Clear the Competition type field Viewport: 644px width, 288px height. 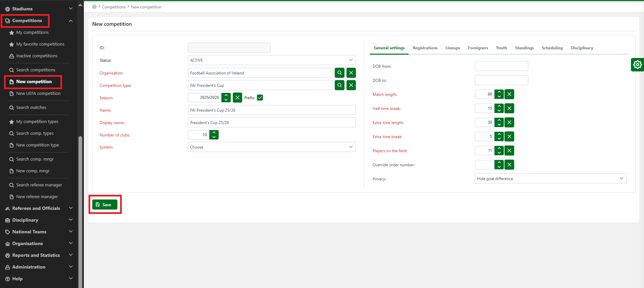coord(351,85)
